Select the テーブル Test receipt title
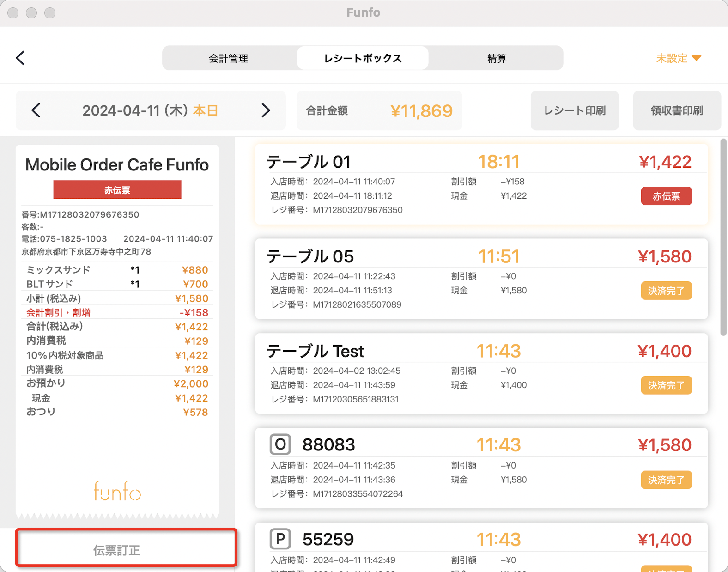This screenshot has height=572, width=728. click(x=315, y=351)
